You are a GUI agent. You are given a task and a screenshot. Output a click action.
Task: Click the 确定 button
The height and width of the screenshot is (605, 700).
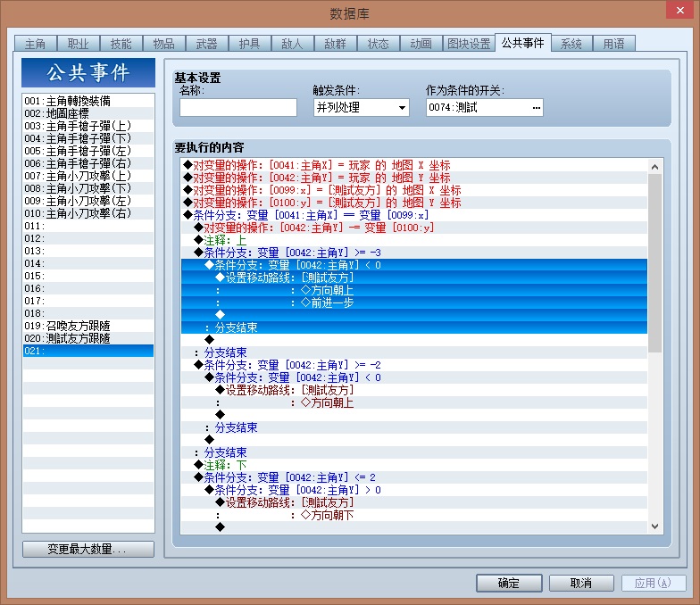point(509,583)
